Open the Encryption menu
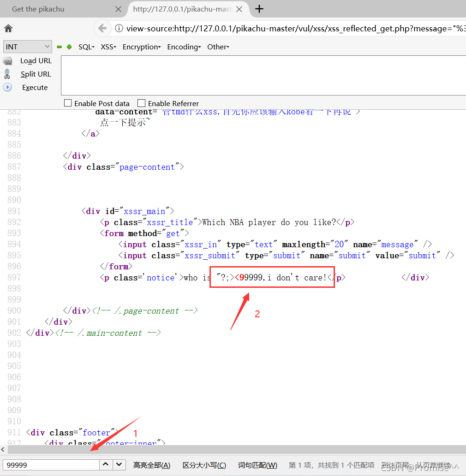 pos(142,47)
